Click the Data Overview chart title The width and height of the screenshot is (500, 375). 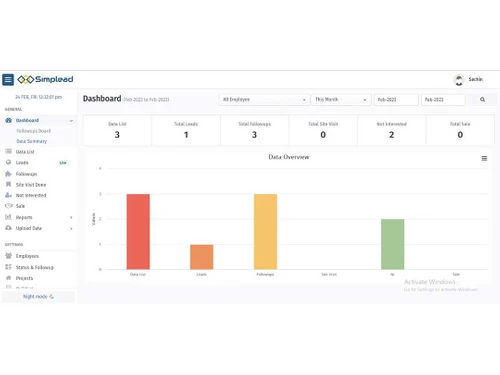tap(289, 157)
